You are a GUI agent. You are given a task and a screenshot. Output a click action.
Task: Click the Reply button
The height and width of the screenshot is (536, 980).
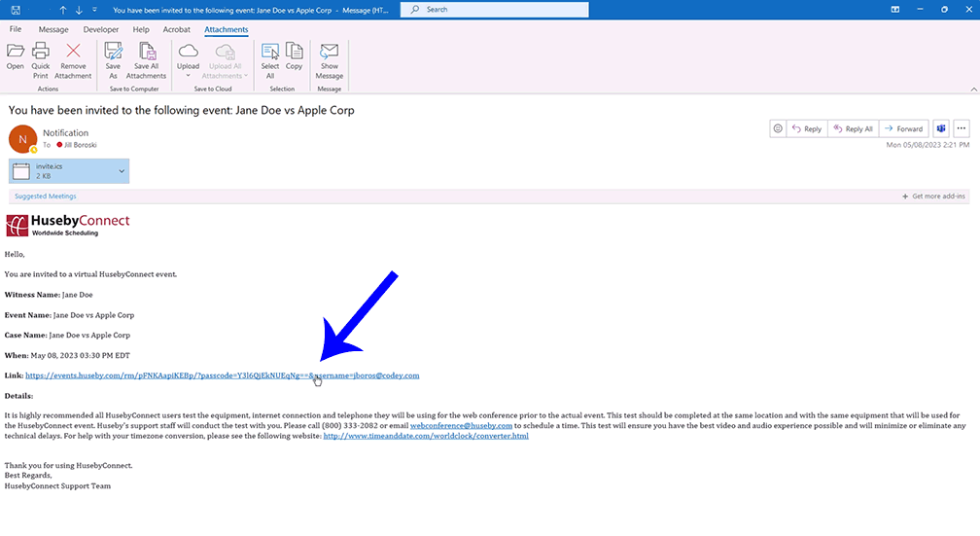[807, 128]
